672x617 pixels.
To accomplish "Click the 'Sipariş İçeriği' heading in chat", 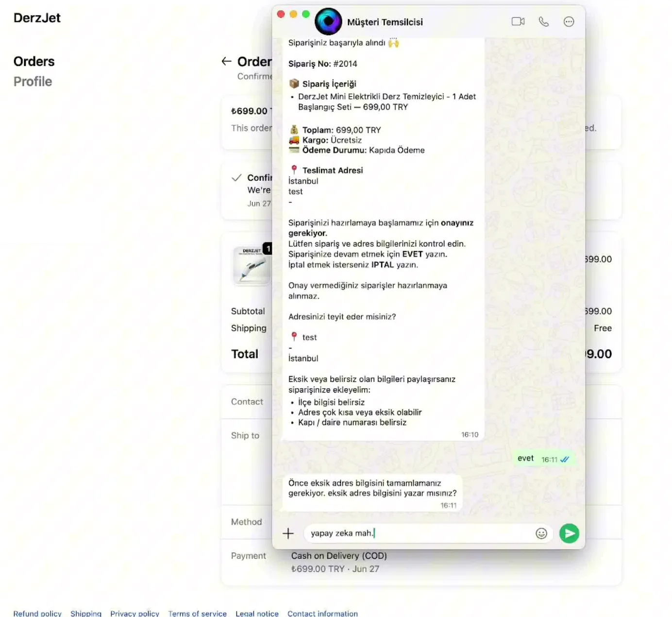I will tap(329, 84).
